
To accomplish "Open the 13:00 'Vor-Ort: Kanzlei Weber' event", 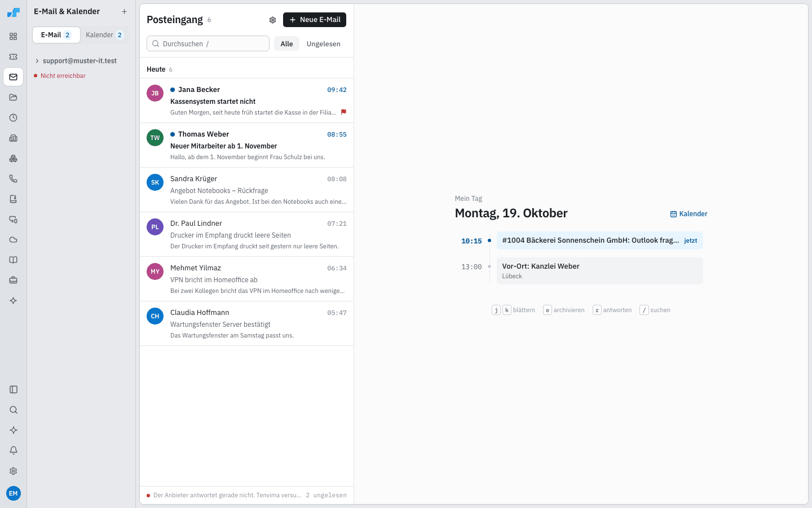I will (x=600, y=271).
